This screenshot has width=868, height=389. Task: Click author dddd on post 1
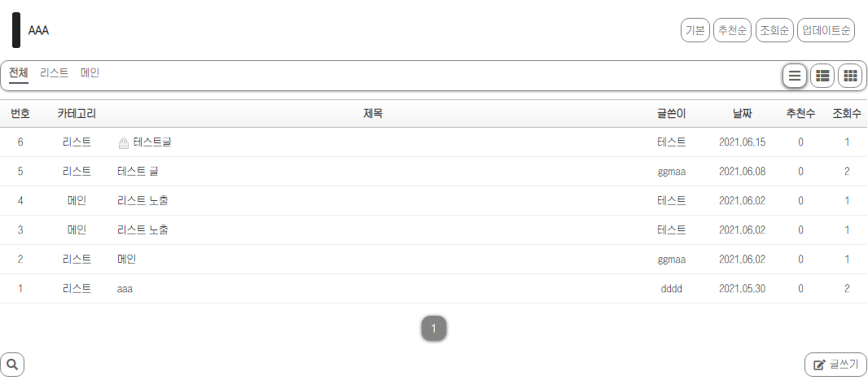pyautogui.click(x=672, y=289)
